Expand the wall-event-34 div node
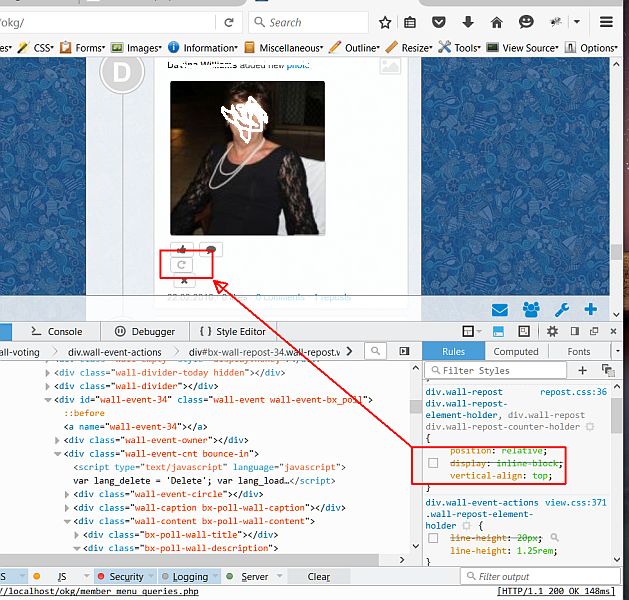The height and width of the screenshot is (600, 629). (x=47, y=400)
